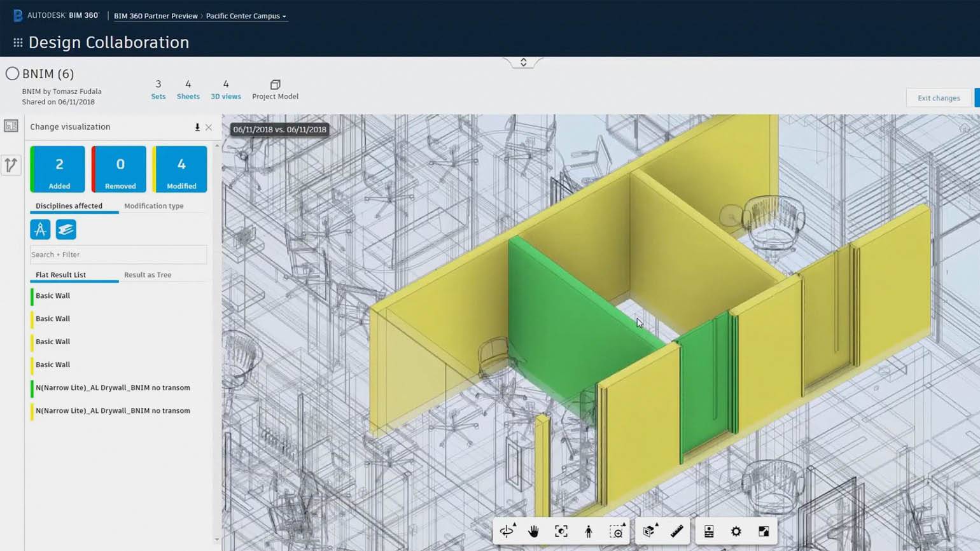Open the app module grid menu
The width and height of the screenshot is (980, 551).
[x=18, y=43]
